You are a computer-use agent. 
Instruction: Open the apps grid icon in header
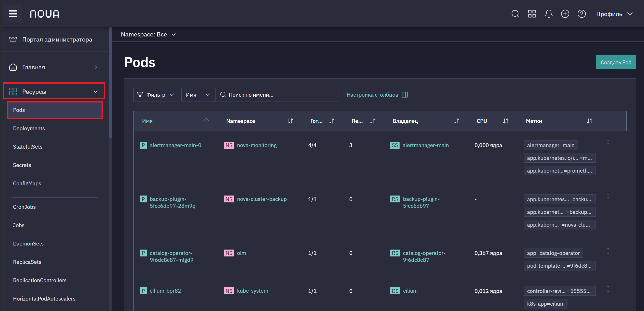click(532, 14)
